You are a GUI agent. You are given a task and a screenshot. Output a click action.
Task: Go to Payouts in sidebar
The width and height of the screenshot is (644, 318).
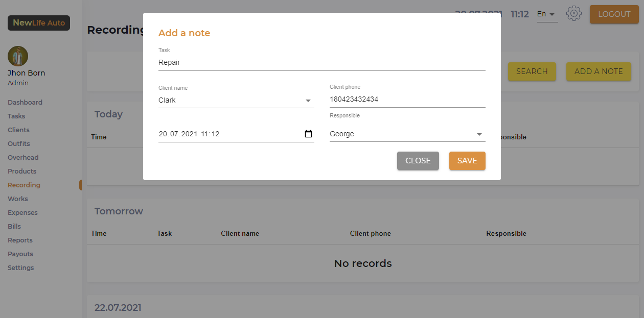click(x=20, y=254)
